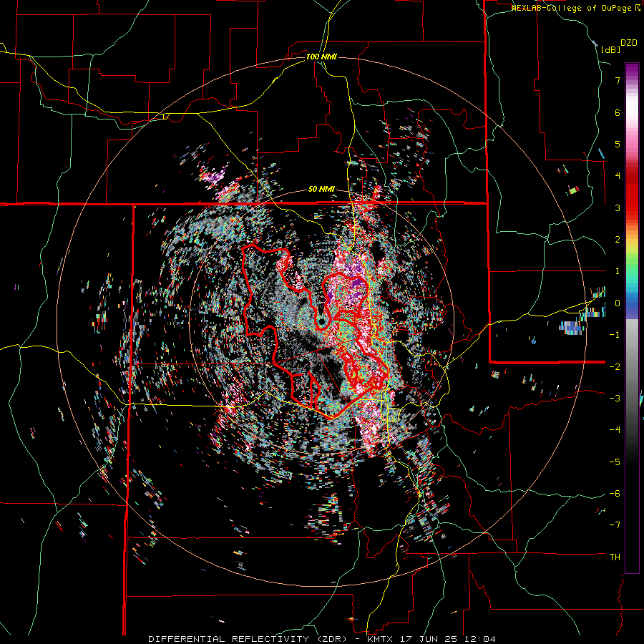
Task: Click the color scale value -5
Action: pyautogui.click(x=615, y=462)
